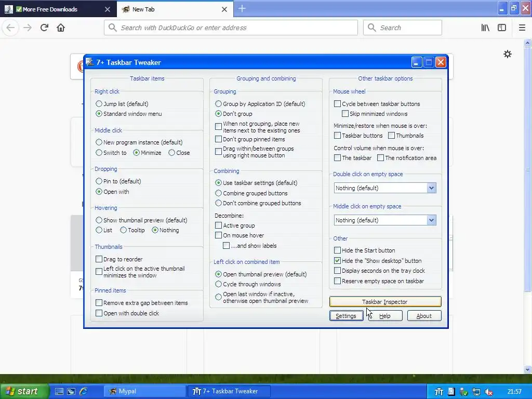This screenshot has height=399, width=532.
Task: Close the New Tab tab
Action: (224, 9)
